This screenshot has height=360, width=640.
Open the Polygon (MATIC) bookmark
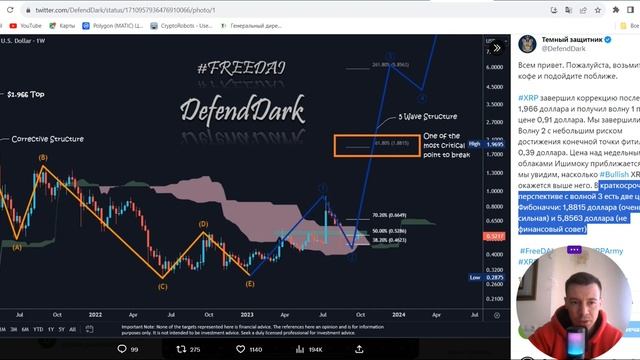click(x=113, y=26)
